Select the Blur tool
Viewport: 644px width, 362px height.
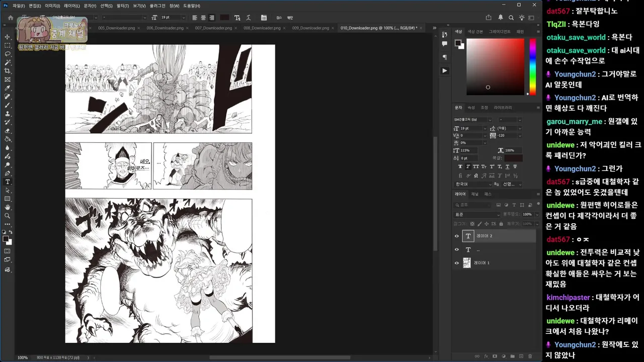(8, 148)
